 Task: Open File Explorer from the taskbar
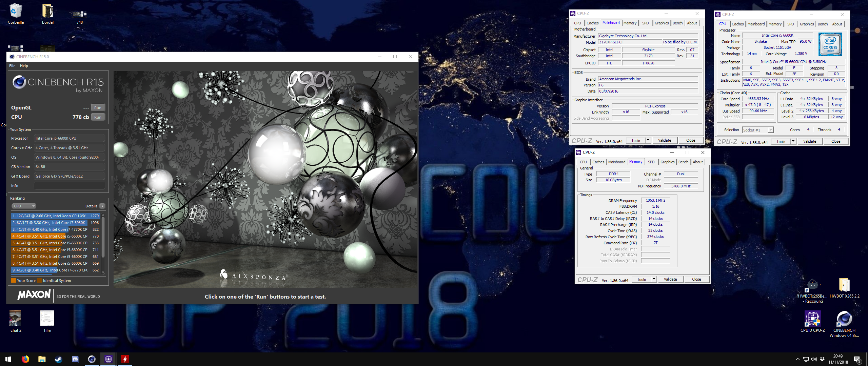click(x=42, y=359)
